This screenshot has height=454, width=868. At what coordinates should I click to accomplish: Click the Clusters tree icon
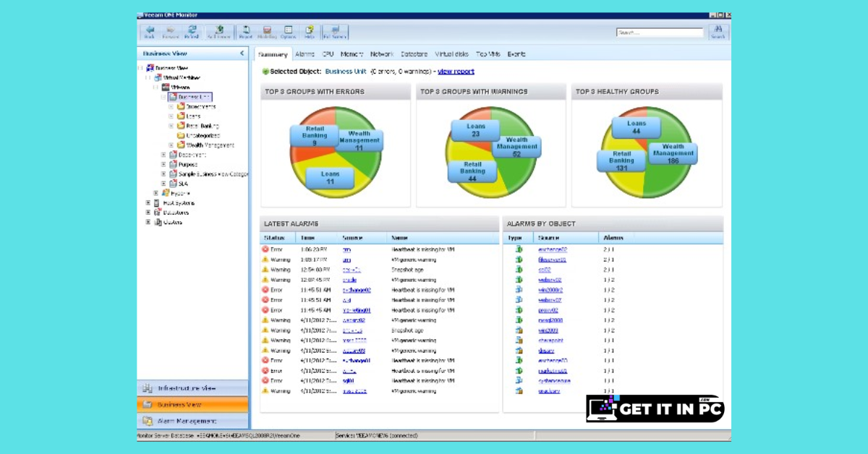point(158,223)
